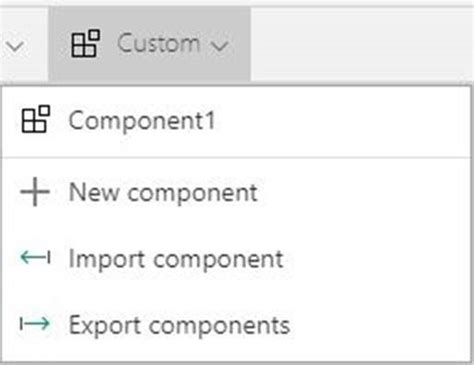474x365 pixels.
Task: Click blank space right of Export components
Action: pos(380,325)
